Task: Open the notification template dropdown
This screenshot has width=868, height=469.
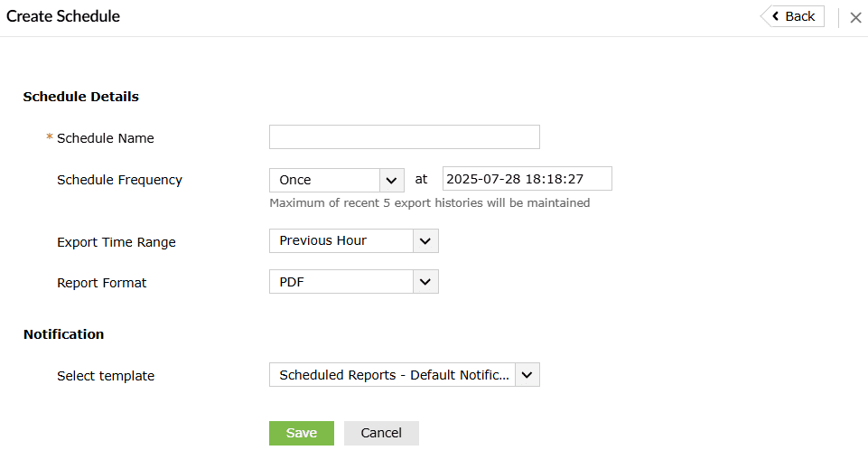Action: [393, 375]
